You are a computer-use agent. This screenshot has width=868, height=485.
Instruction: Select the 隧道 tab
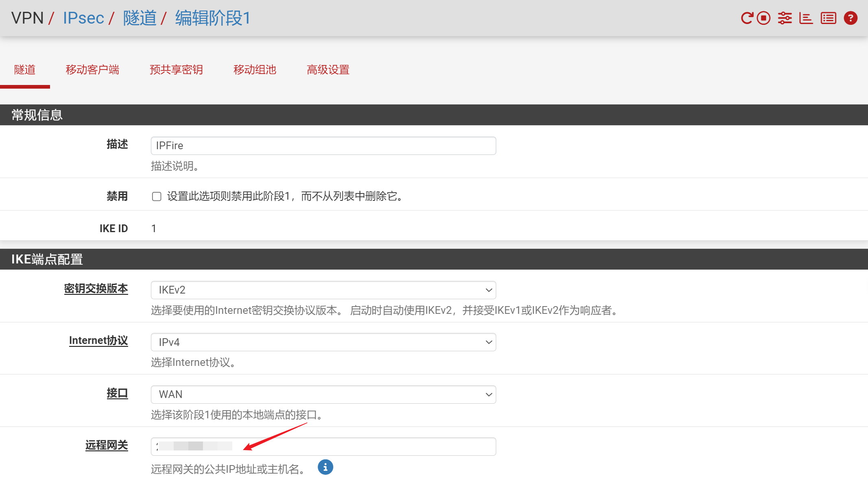tap(25, 70)
